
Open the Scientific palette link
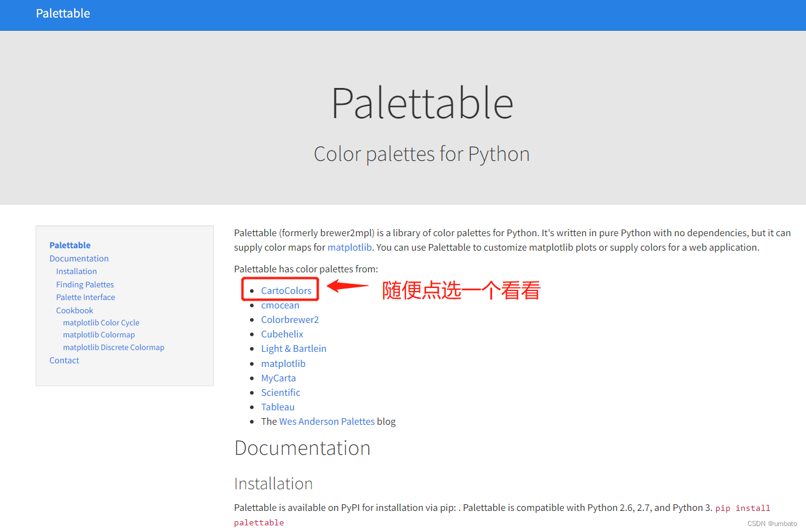coord(281,392)
